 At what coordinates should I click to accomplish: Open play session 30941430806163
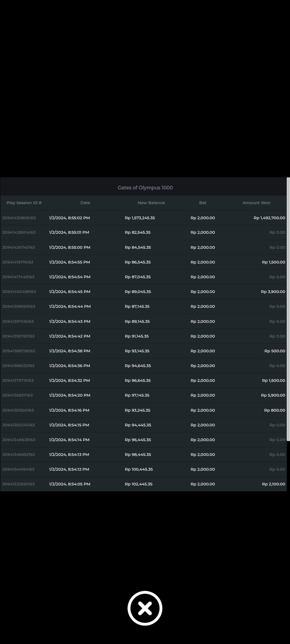click(19, 218)
